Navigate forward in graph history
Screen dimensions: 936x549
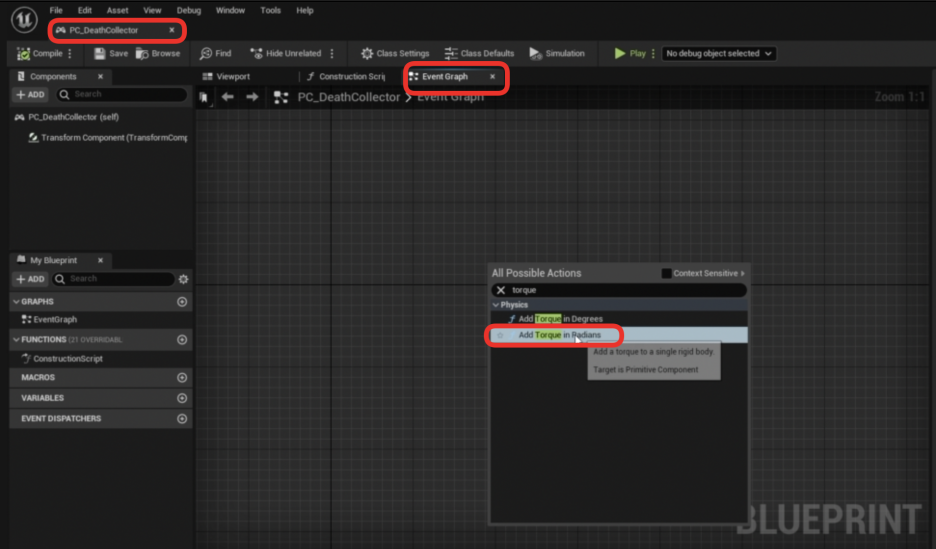(252, 97)
